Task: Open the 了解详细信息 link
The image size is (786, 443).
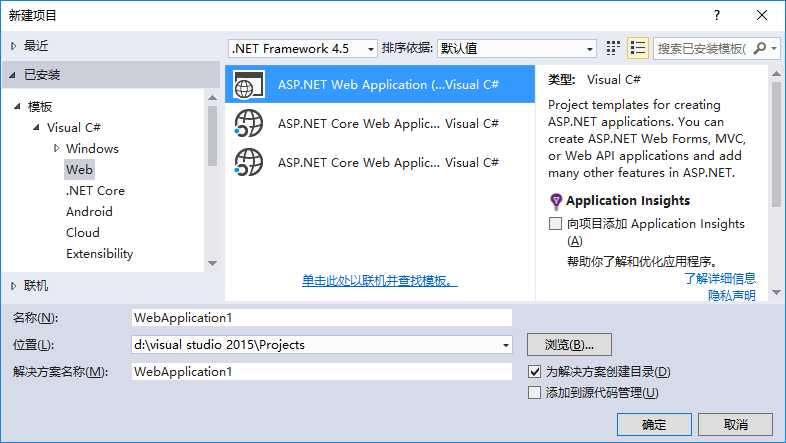Action: [x=720, y=279]
